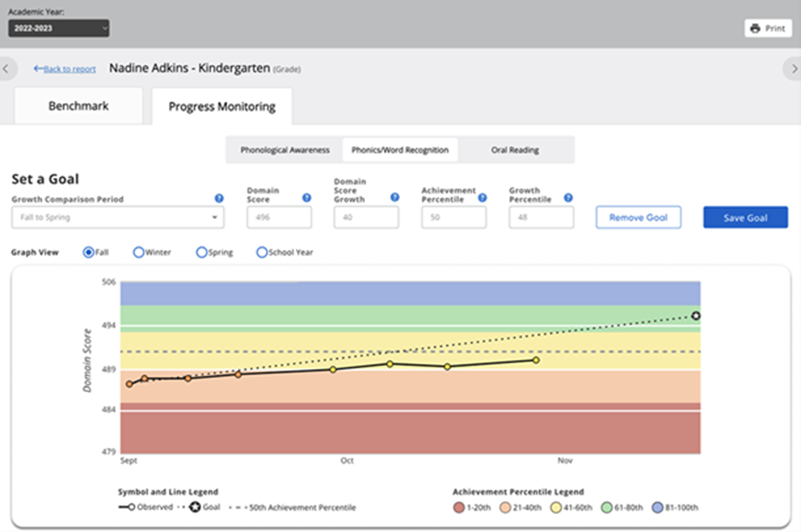Click the Save Goal button
The width and height of the screenshot is (801, 532).
coord(745,217)
